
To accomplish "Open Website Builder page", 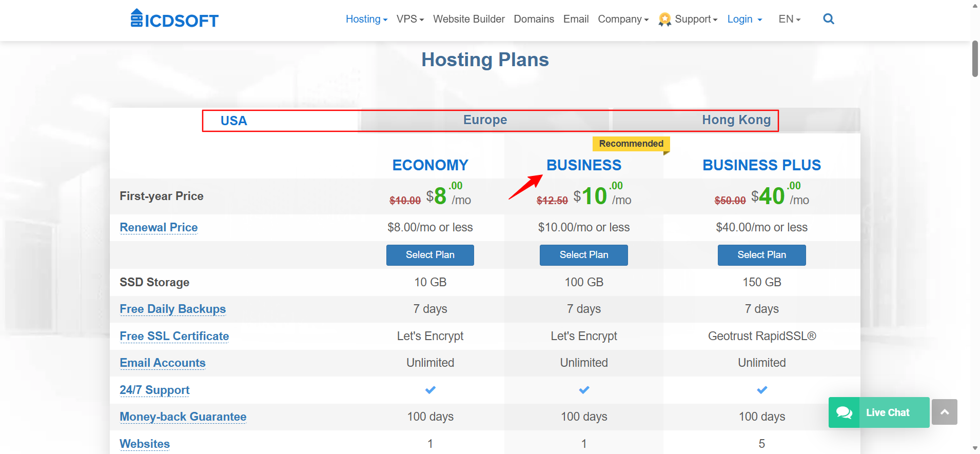I will tap(469, 19).
